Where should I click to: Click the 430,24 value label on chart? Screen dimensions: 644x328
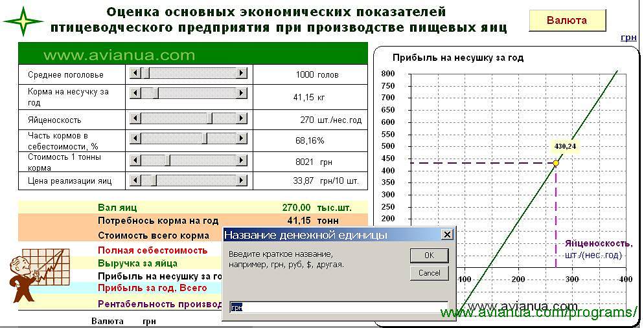click(x=565, y=146)
